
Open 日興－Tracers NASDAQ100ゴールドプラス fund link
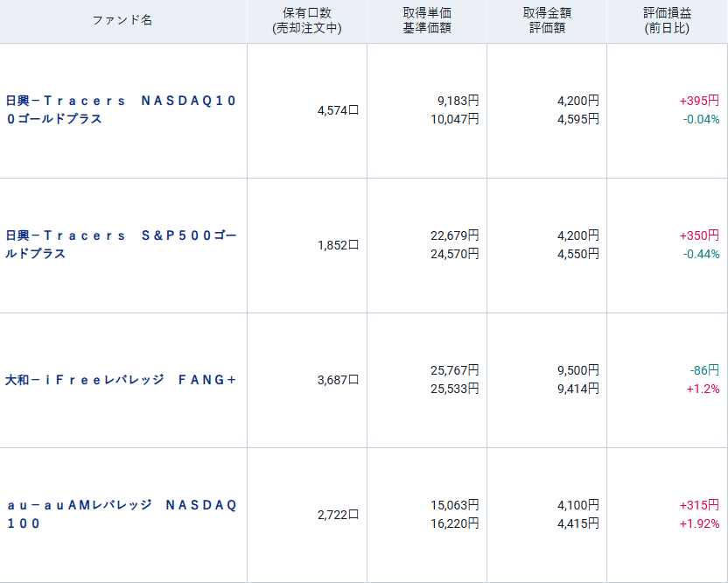(x=122, y=110)
